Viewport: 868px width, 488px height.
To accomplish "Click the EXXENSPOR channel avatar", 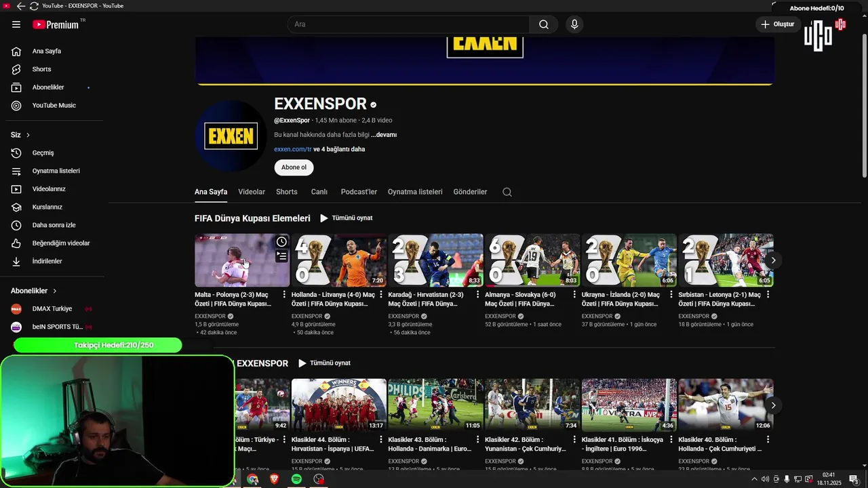I will tap(231, 136).
